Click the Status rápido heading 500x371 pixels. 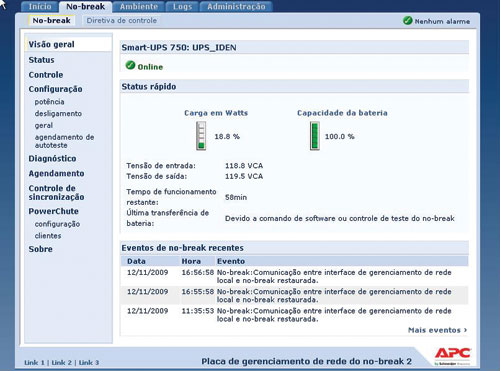click(x=149, y=87)
